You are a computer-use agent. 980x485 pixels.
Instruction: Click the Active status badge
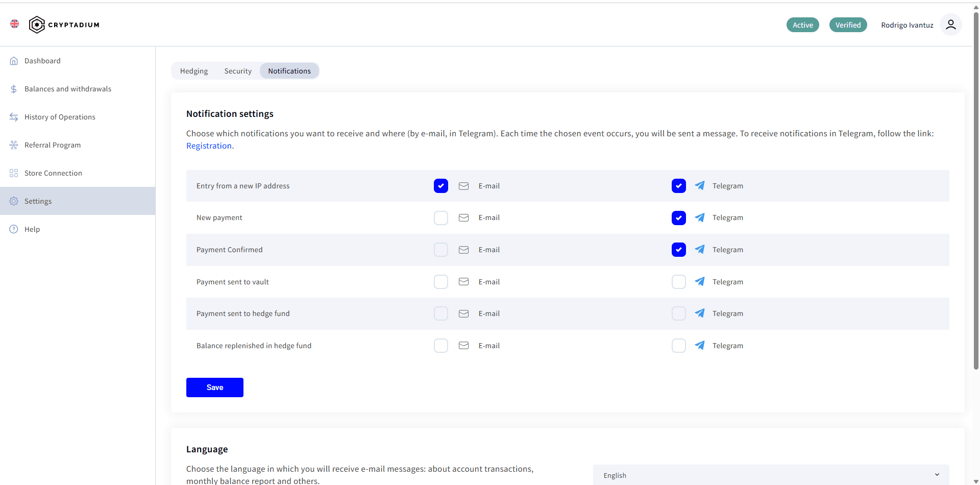tap(803, 25)
